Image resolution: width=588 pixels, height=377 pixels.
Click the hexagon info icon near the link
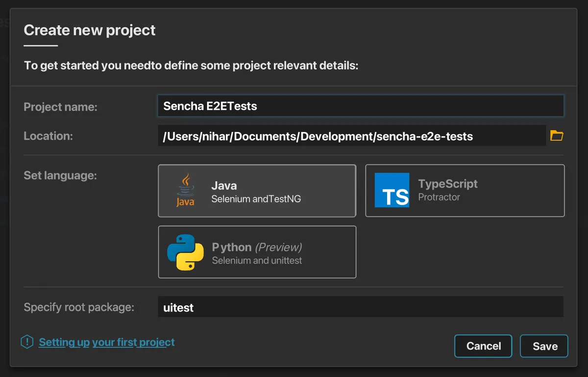[x=27, y=342]
